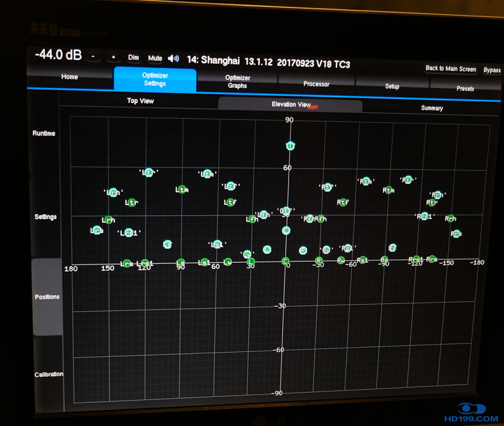The width and height of the screenshot is (504, 426).
Task: Select the green Rtm speaker marker
Action: point(389,191)
